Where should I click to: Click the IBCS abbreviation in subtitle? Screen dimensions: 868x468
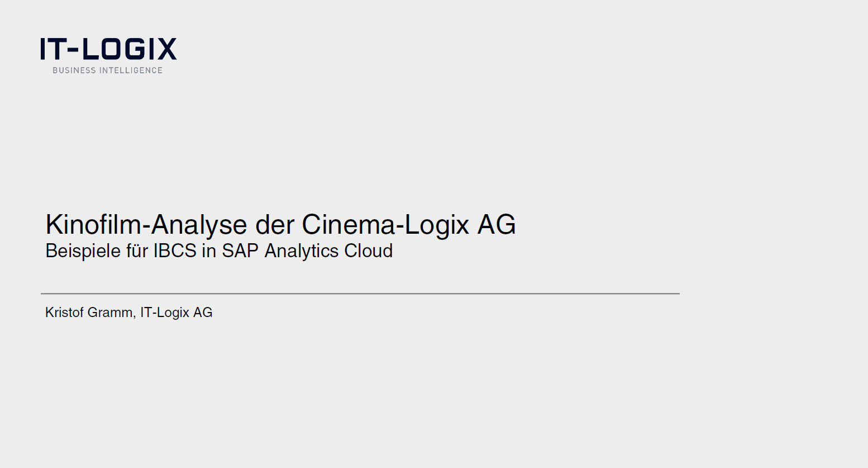click(175, 250)
